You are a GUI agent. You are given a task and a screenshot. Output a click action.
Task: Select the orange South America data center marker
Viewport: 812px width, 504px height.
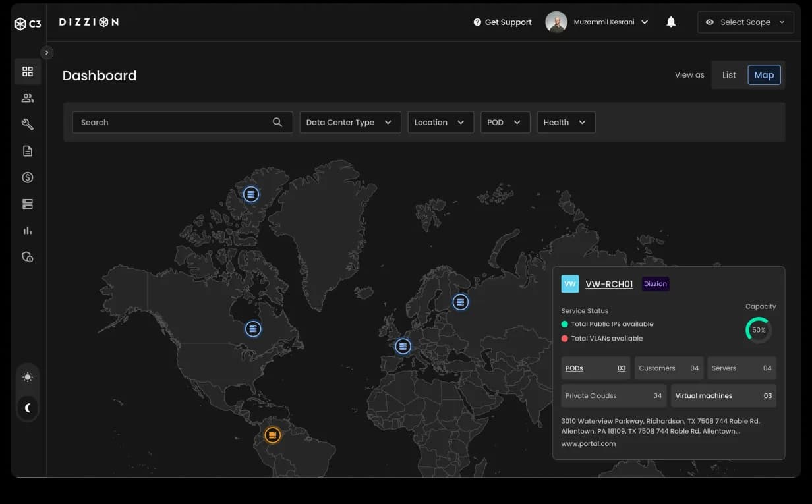click(x=272, y=435)
